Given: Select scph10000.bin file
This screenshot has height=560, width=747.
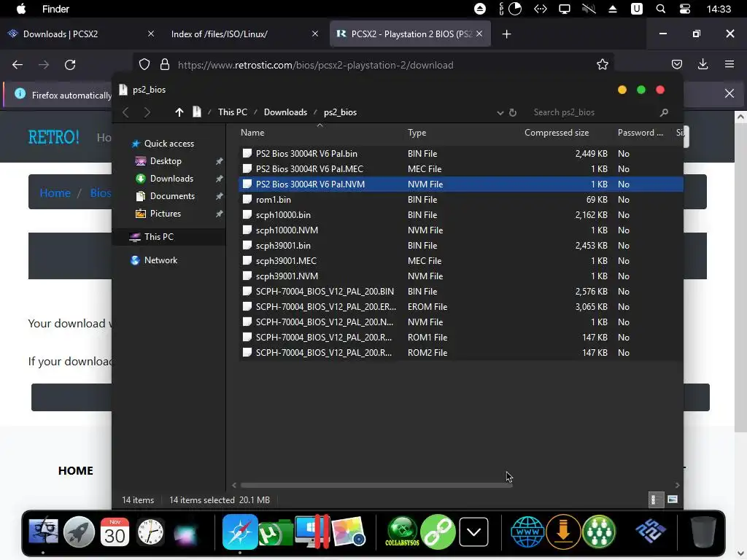Looking at the screenshot, I should point(460,215).
